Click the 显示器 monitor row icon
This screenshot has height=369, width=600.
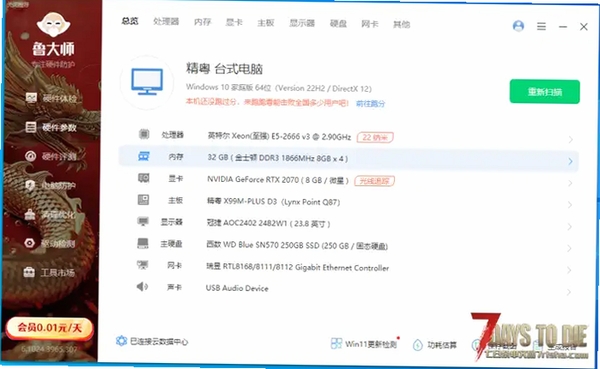tap(143, 221)
